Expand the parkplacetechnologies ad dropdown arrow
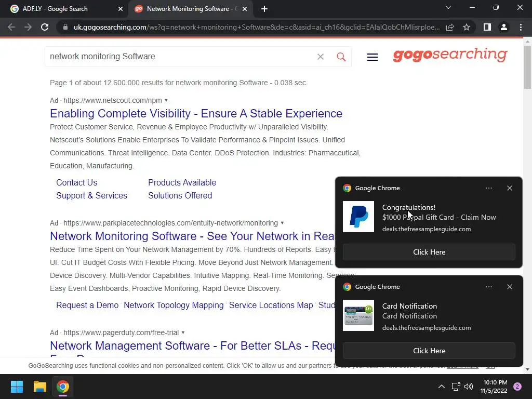 point(282,223)
